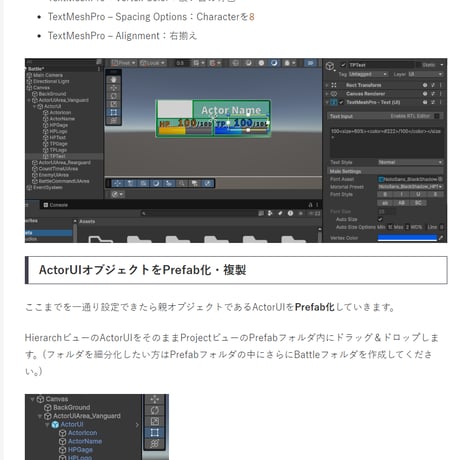460x460 pixels.
Task: Click the Scale tool in the lower Hierarchy screenshot
Action: [x=155, y=421]
